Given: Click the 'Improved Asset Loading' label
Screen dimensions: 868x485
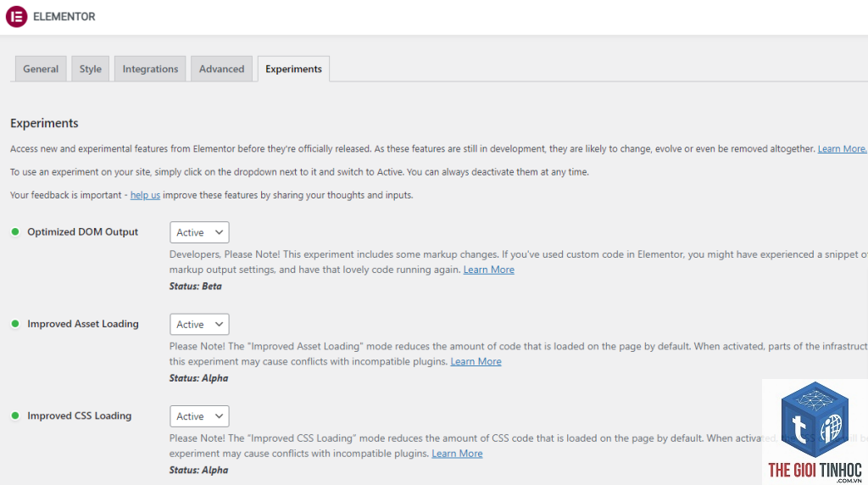Looking at the screenshot, I should click(83, 324).
